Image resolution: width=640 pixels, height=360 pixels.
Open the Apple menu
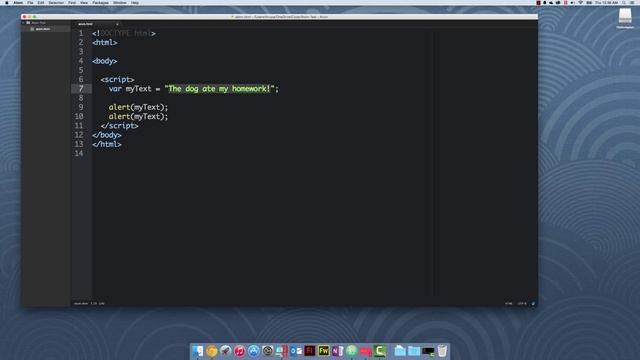point(7,2)
